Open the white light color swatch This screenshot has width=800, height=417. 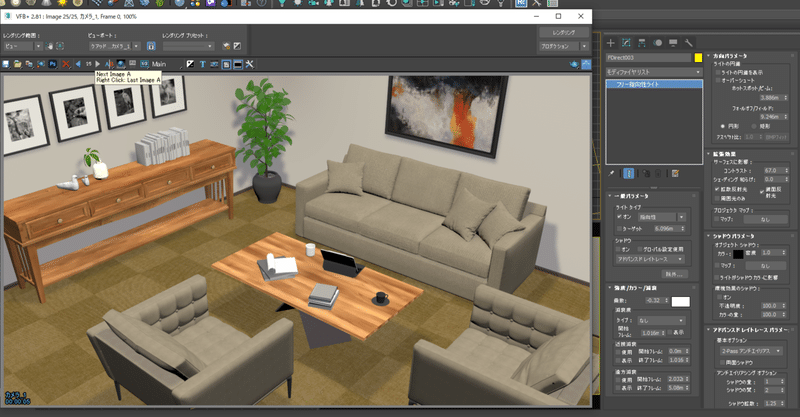pyautogui.click(x=681, y=302)
